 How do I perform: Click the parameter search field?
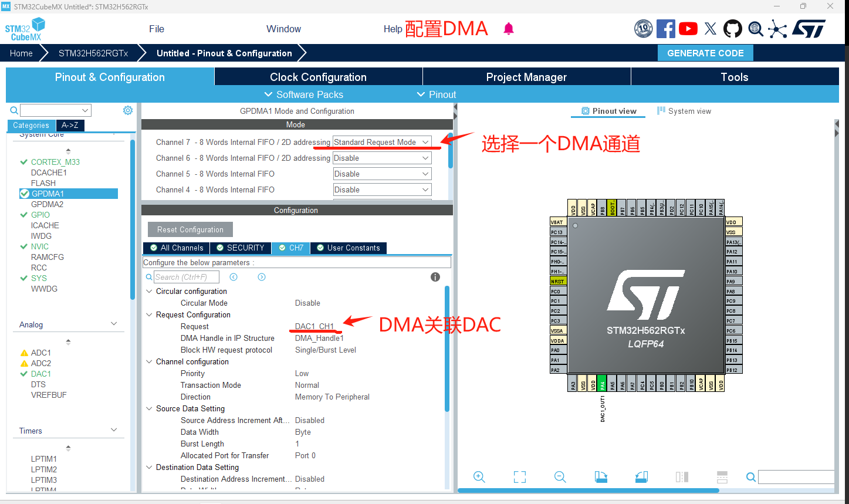186,277
